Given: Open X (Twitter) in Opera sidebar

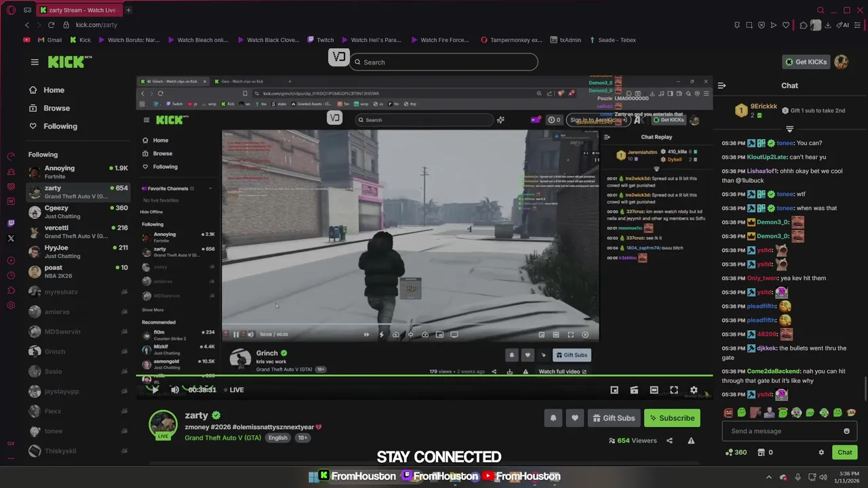Looking at the screenshot, I should point(11,239).
